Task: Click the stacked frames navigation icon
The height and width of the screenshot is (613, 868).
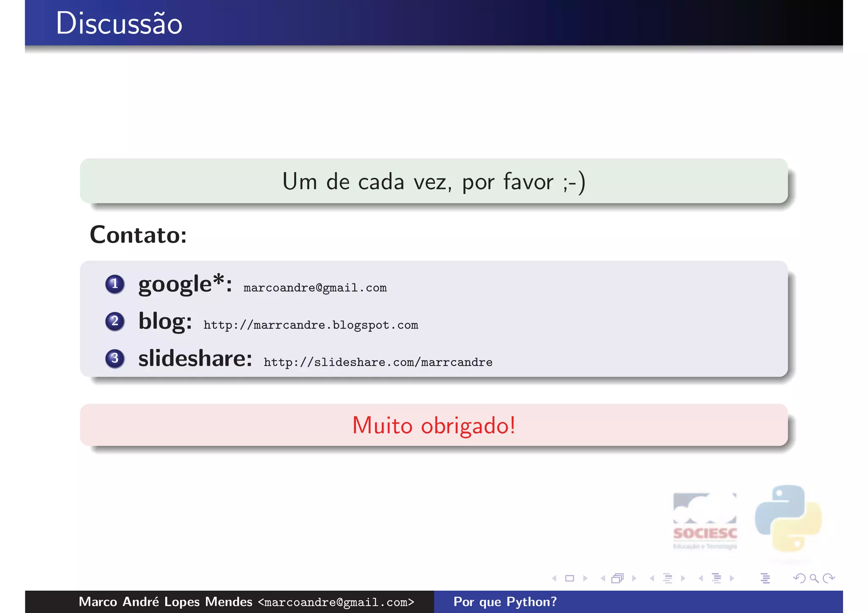Action: tap(618, 578)
